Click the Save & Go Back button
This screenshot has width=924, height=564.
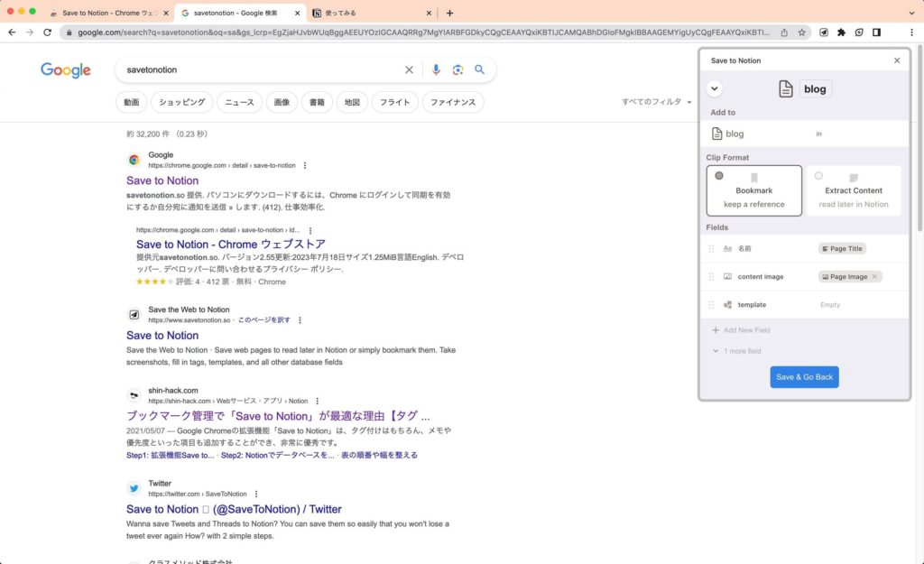tap(804, 377)
